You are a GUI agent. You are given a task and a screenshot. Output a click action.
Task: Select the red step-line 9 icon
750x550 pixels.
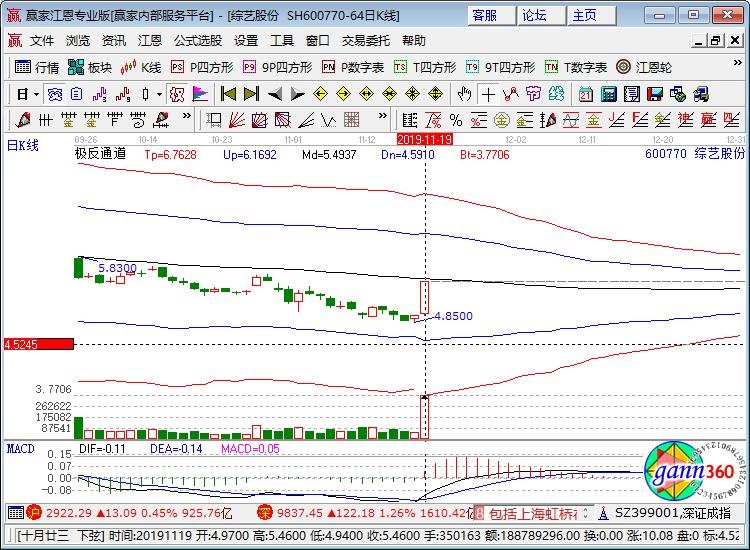123,94
